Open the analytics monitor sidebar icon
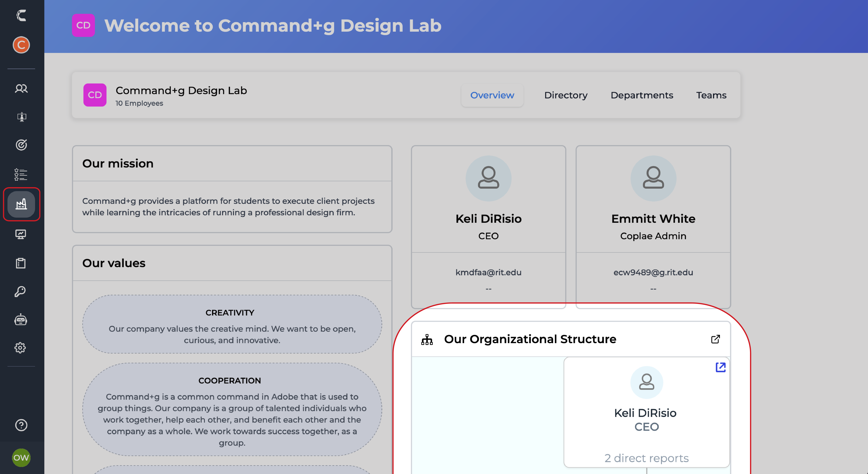 (21, 234)
